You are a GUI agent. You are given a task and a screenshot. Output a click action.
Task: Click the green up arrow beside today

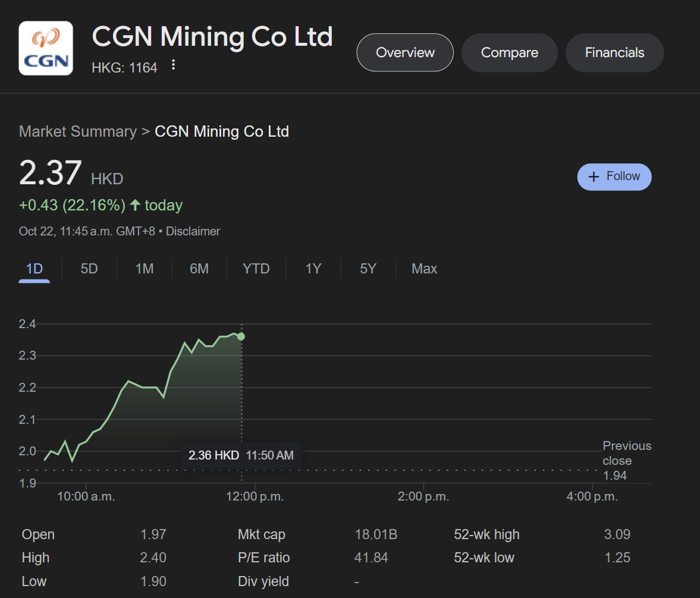[x=135, y=205]
